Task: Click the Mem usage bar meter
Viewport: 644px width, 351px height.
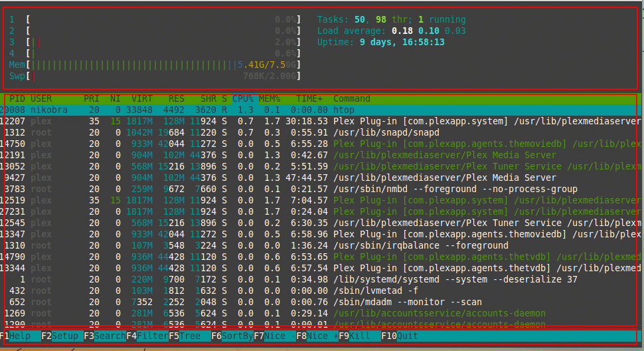Action: [x=155, y=64]
